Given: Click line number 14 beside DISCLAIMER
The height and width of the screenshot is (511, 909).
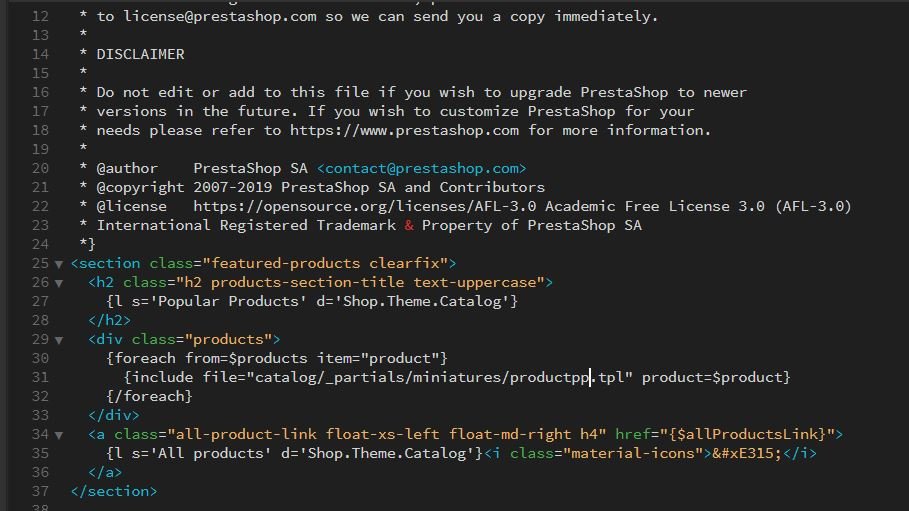Looking at the screenshot, I should pyautogui.click(x=40, y=55).
